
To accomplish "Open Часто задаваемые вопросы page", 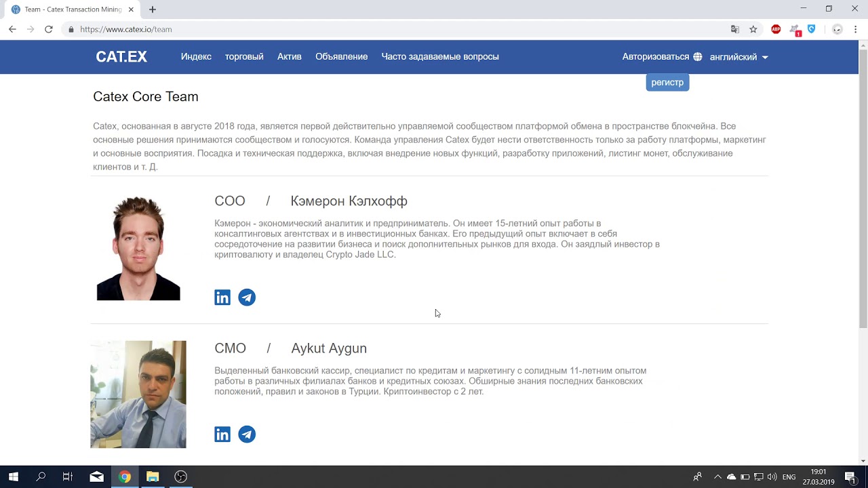I will (x=440, y=57).
